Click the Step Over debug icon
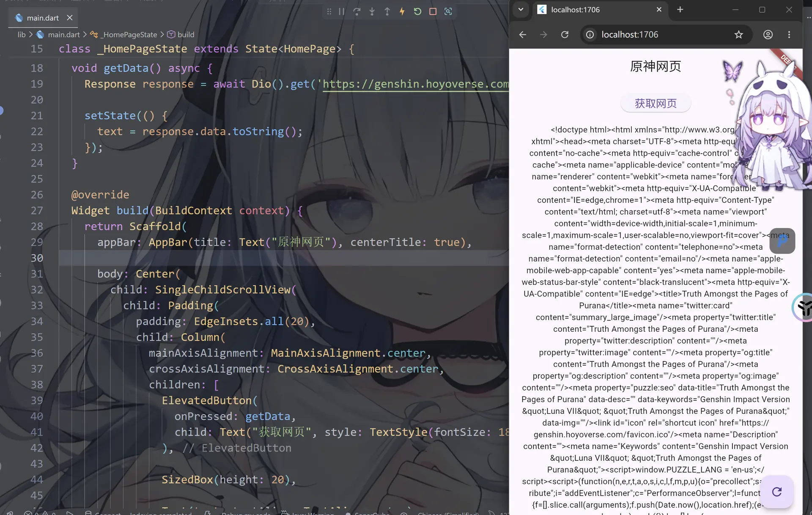The image size is (812, 515). tap(357, 11)
